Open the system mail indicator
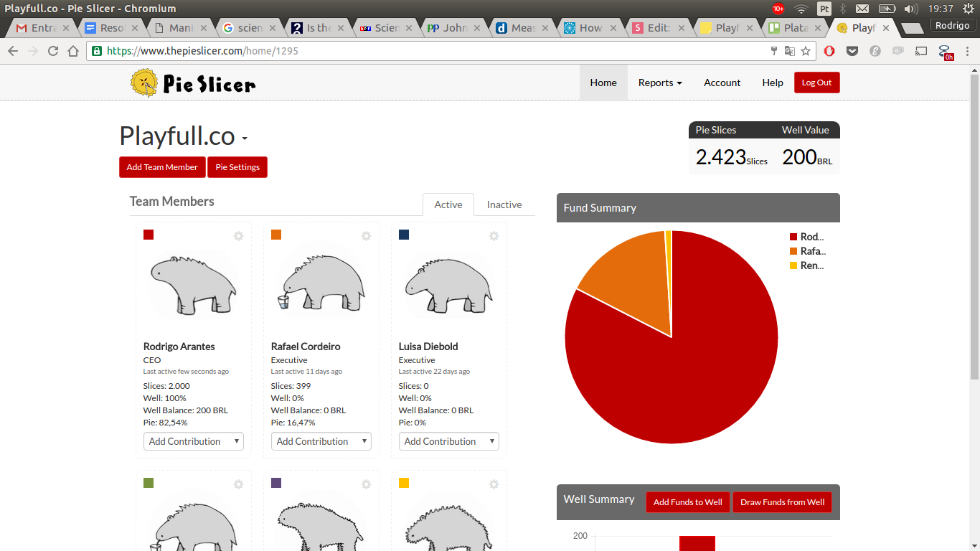The height and width of the screenshot is (551, 980). pyautogui.click(x=862, y=9)
